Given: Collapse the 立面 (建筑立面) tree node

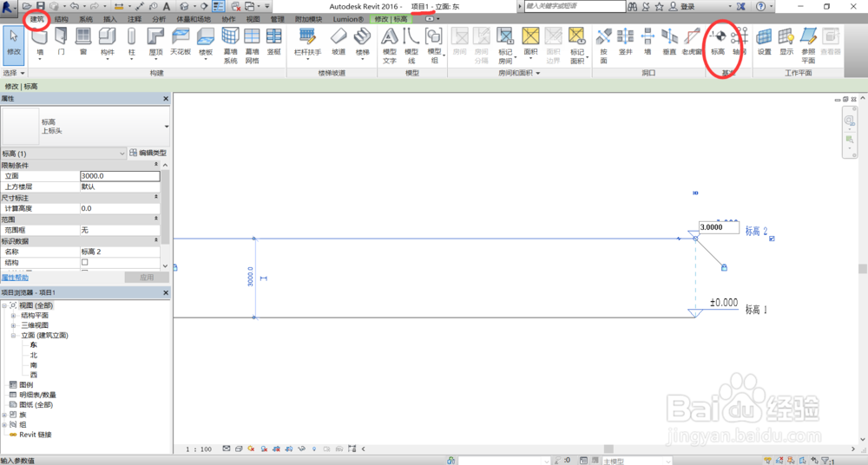Looking at the screenshot, I should [x=13, y=336].
